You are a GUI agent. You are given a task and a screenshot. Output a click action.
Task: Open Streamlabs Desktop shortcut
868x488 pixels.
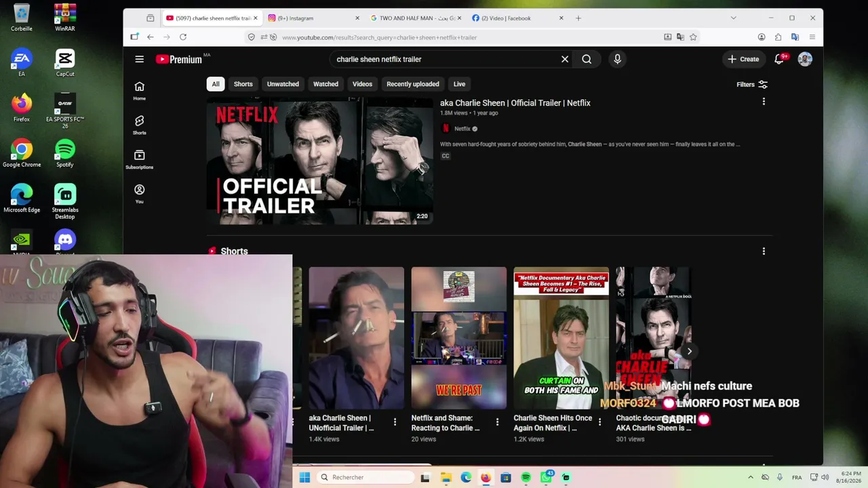click(65, 201)
